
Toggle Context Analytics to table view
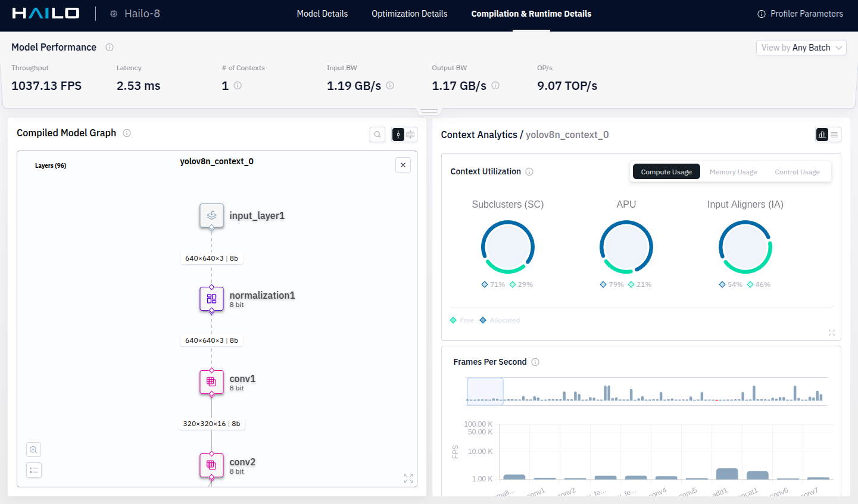835,134
